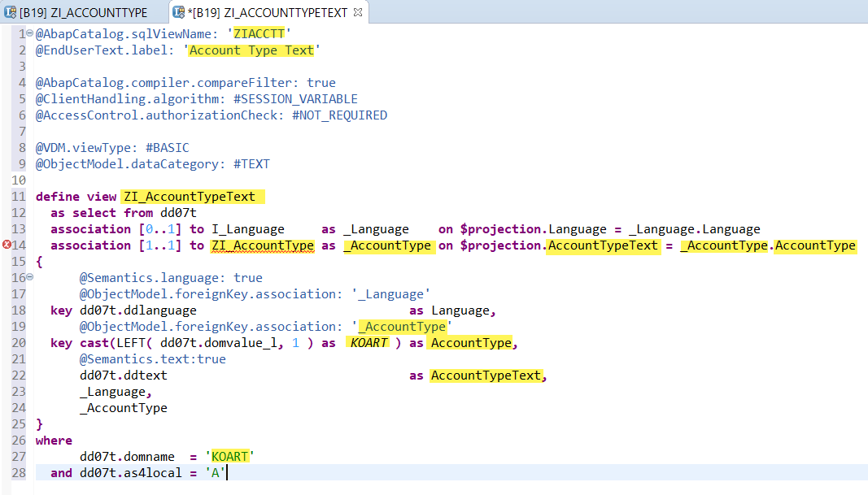Click the highlighted ZIACCTT view name
The height and width of the screenshot is (495, 868).
pyautogui.click(x=259, y=33)
